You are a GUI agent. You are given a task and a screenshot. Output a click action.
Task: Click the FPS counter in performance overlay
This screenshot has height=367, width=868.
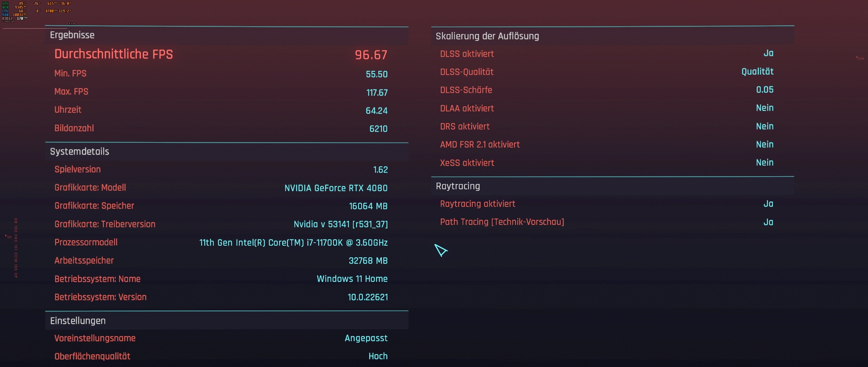19,19
